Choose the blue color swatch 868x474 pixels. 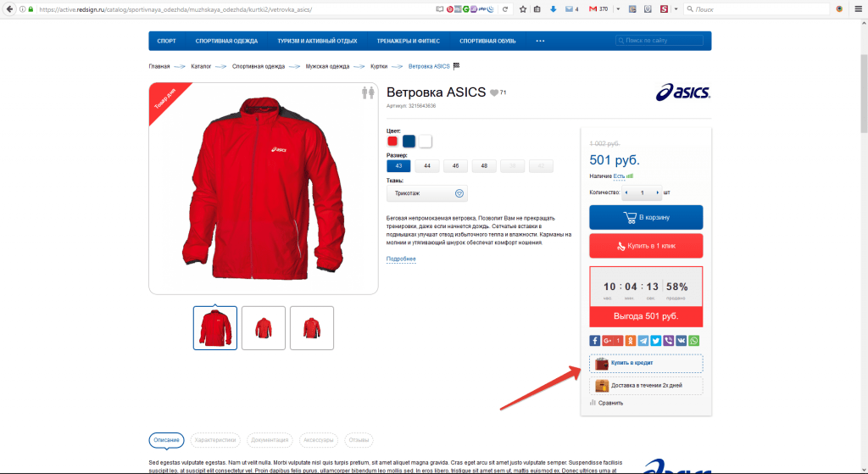(x=409, y=142)
